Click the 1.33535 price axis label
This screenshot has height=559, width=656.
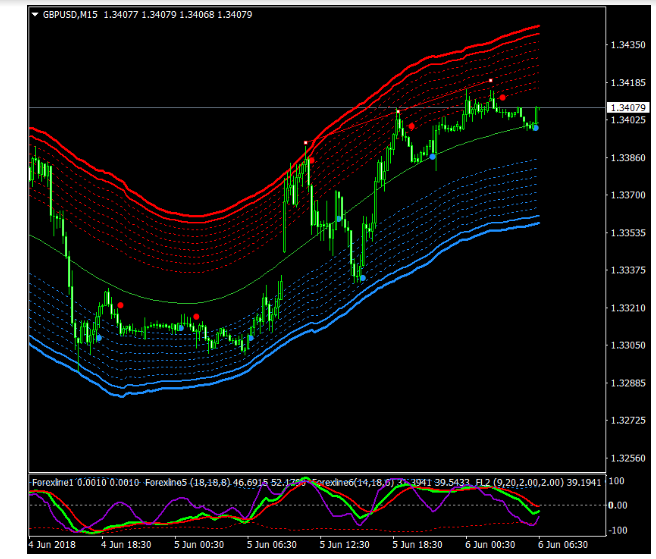(x=628, y=233)
